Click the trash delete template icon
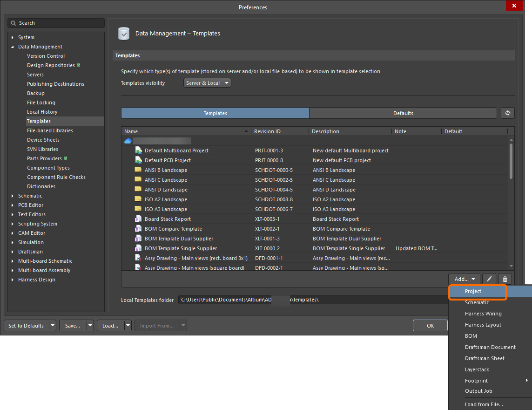Screen dimensions: 532x410 point(505,279)
